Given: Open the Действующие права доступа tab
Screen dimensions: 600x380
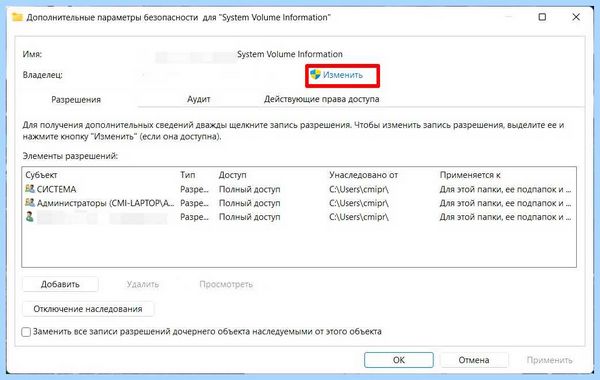Looking at the screenshot, I should pos(321,99).
